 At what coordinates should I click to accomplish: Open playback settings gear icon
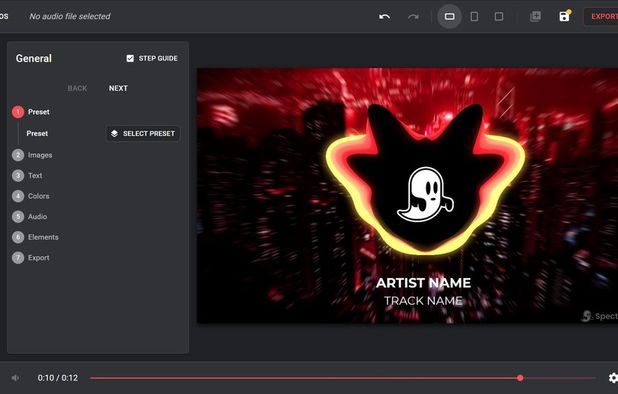click(613, 378)
